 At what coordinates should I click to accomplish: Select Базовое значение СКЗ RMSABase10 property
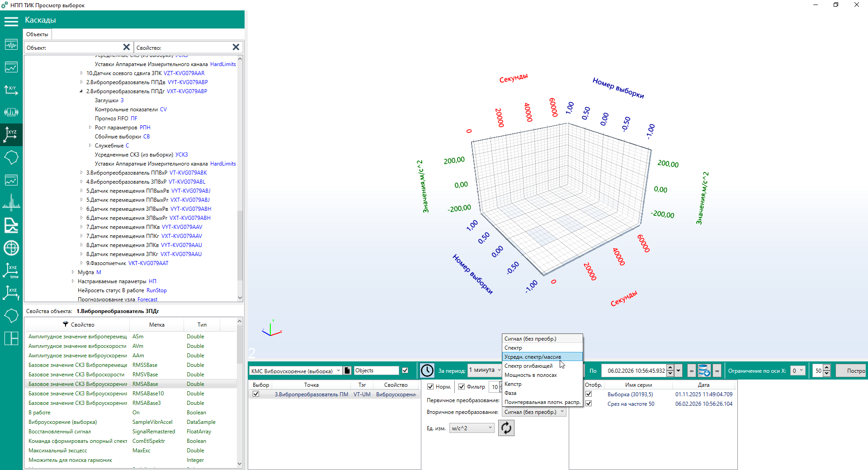[130, 394]
